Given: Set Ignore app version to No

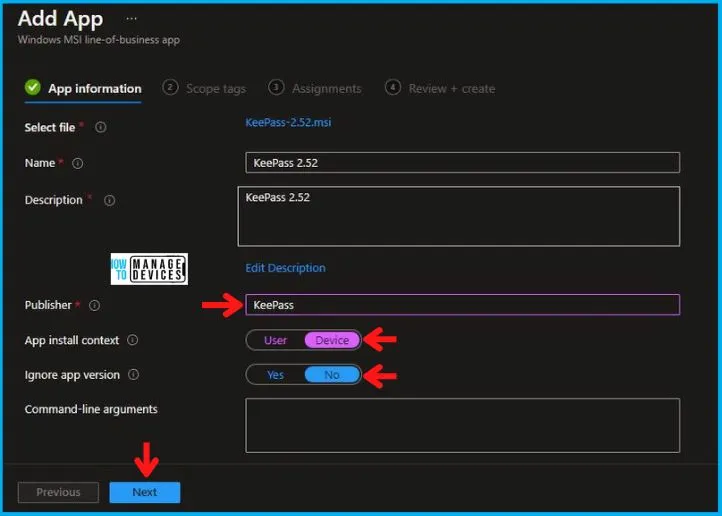Looking at the screenshot, I should click(x=332, y=375).
